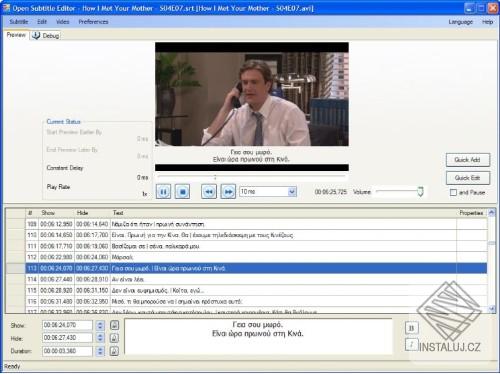Click the icon beside the Hide time spinner
Image resolution: width=500 pixels, height=374 pixels.
click(x=114, y=338)
